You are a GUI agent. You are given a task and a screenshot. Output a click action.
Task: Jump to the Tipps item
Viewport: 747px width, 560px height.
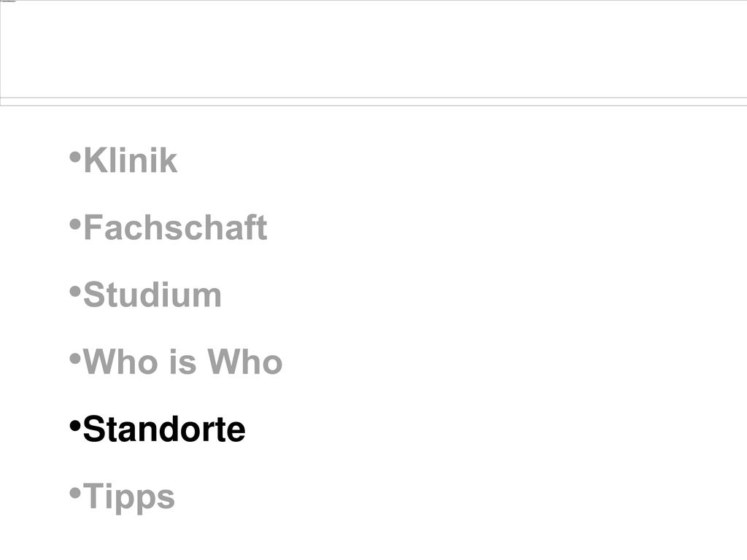(128, 497)
